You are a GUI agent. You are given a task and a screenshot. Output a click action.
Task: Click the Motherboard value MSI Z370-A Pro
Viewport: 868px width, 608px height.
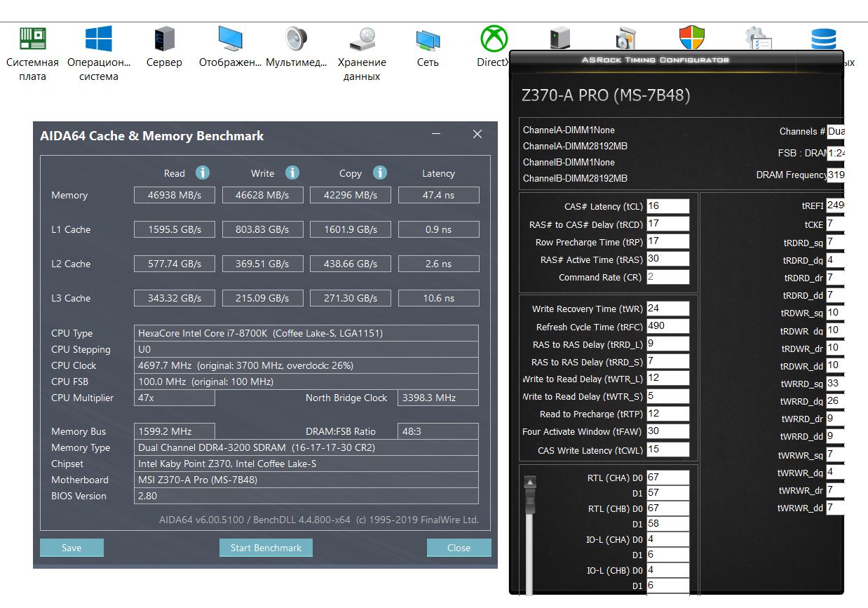pos(306,480)
